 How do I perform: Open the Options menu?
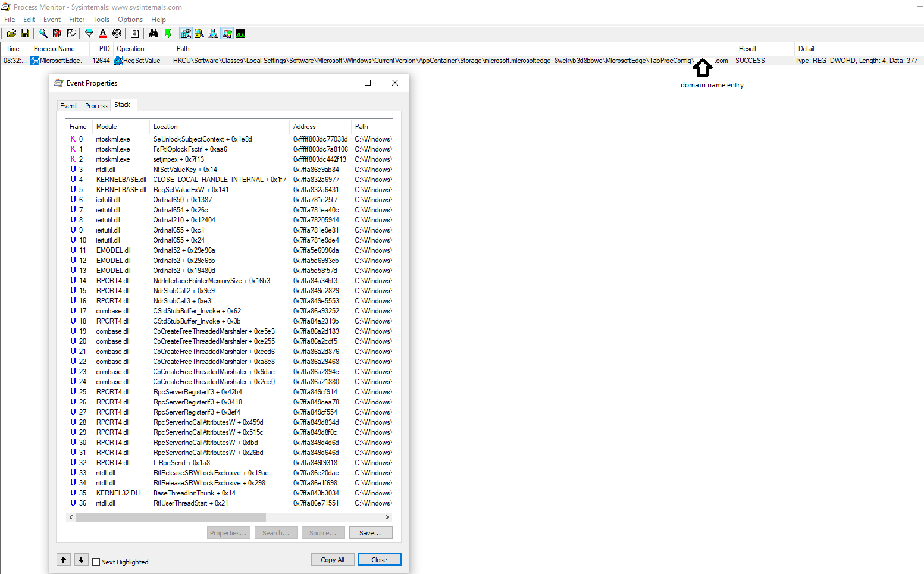[130, 20]
